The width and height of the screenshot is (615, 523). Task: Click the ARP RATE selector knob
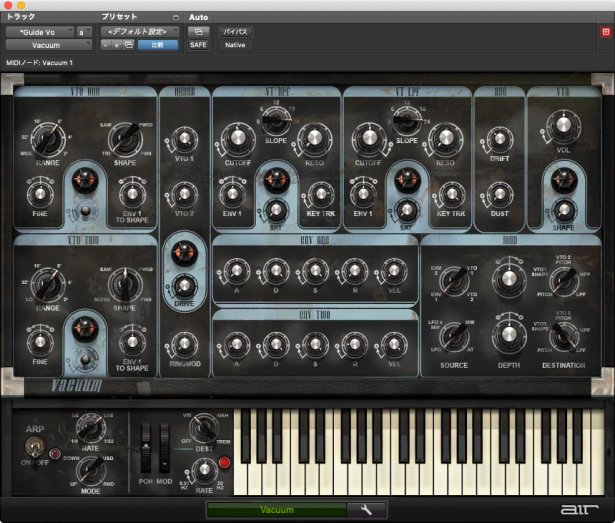[91, 428]
